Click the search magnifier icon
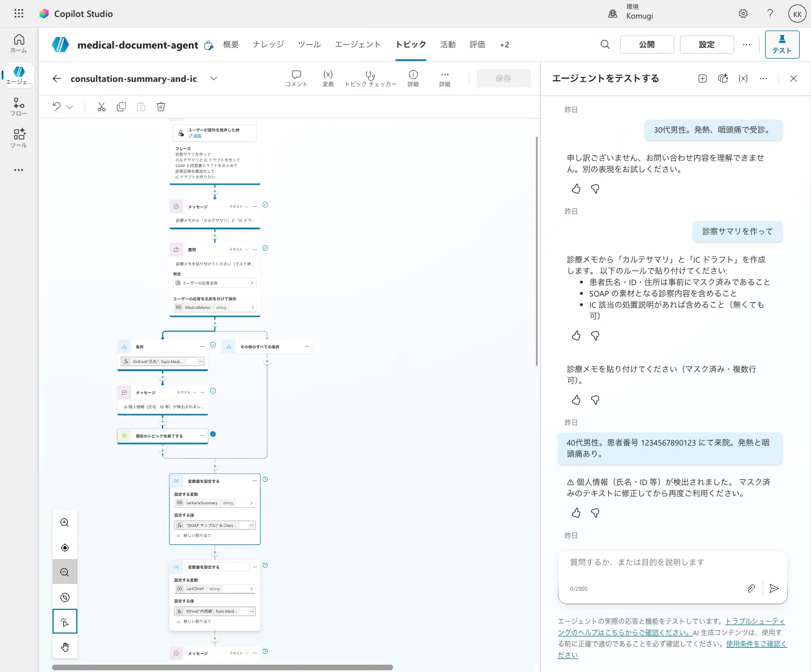 605,45
